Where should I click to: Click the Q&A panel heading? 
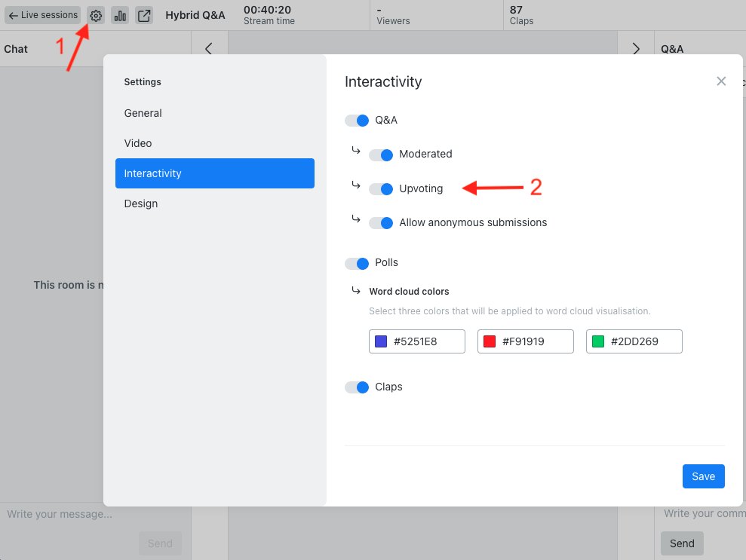pos(672,49)
